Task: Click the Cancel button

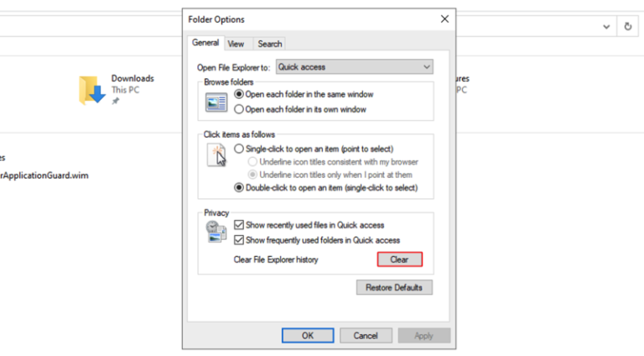Action: pyautogui.click(x=366, y=336)
